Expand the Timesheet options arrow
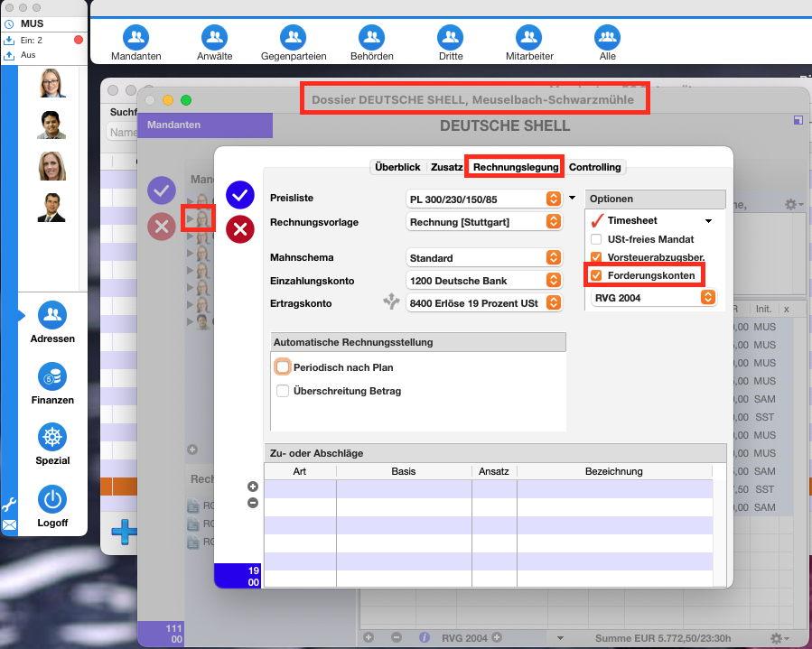 click(708, 221)
